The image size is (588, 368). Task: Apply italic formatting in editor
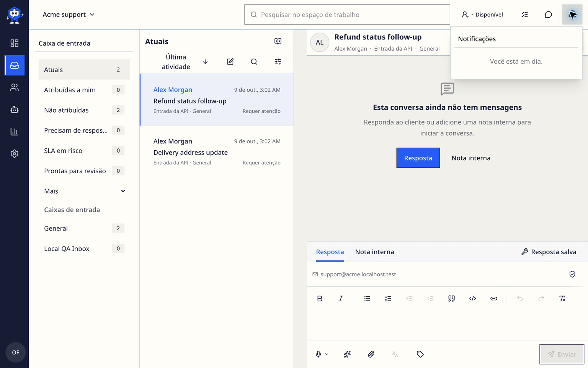point(341,299)
